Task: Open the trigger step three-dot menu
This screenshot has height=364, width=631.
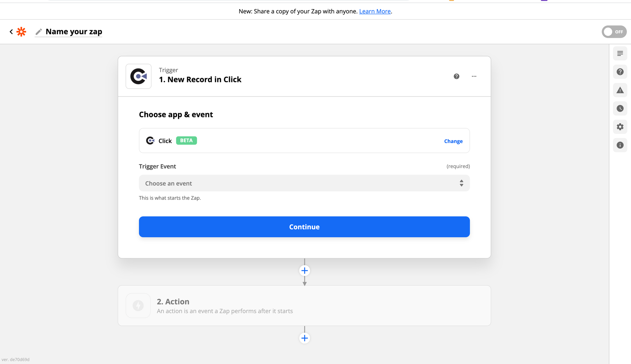Action: pyautogui.click(x=474, y=76)
